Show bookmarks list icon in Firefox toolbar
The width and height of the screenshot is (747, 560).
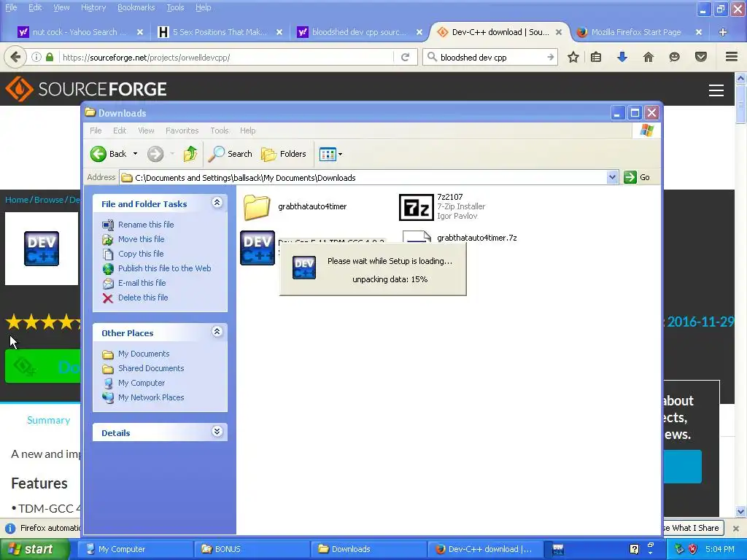(596, 58)
